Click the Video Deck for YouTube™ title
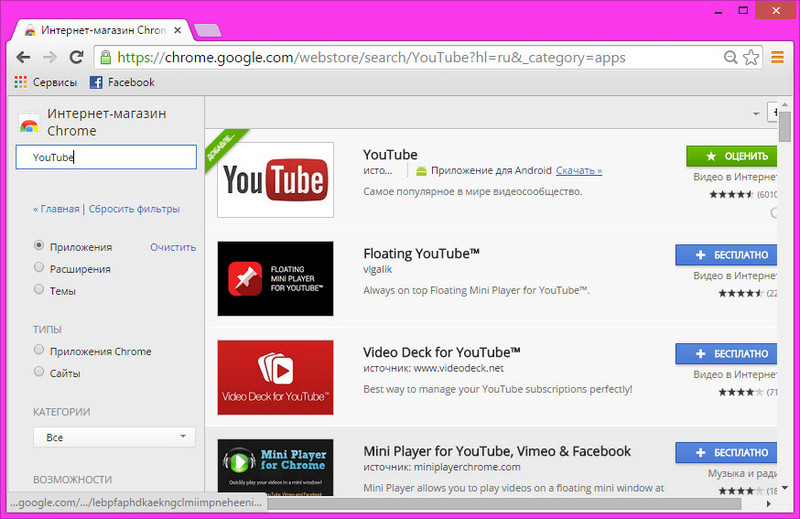The height and width of the screenshot is (519, 800). [442, 353]
